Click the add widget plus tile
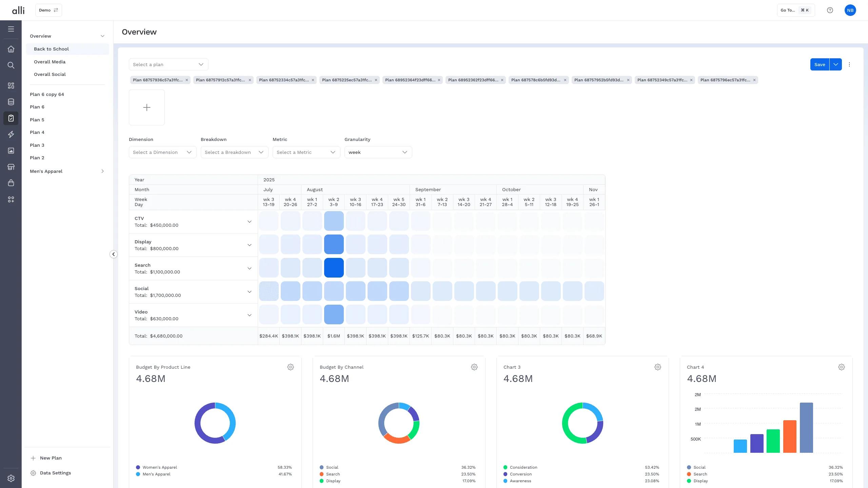This screenshot has width=868, height=488. 147,107
